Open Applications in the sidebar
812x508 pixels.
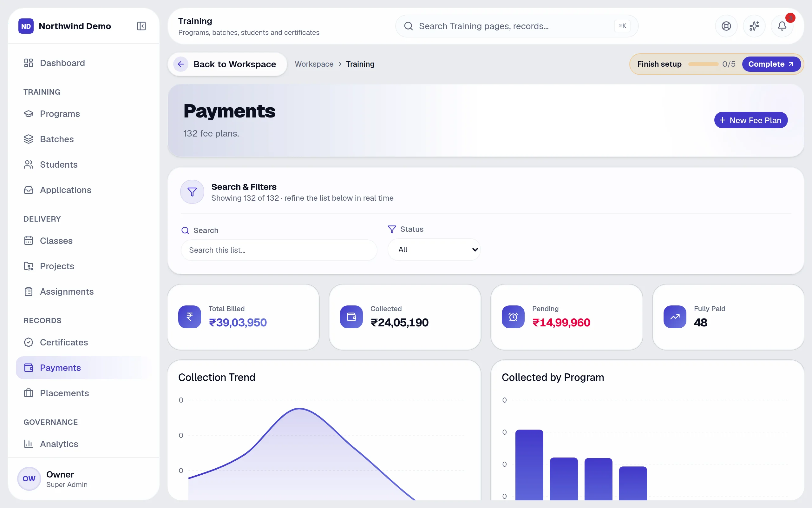(x=83, y=190)
